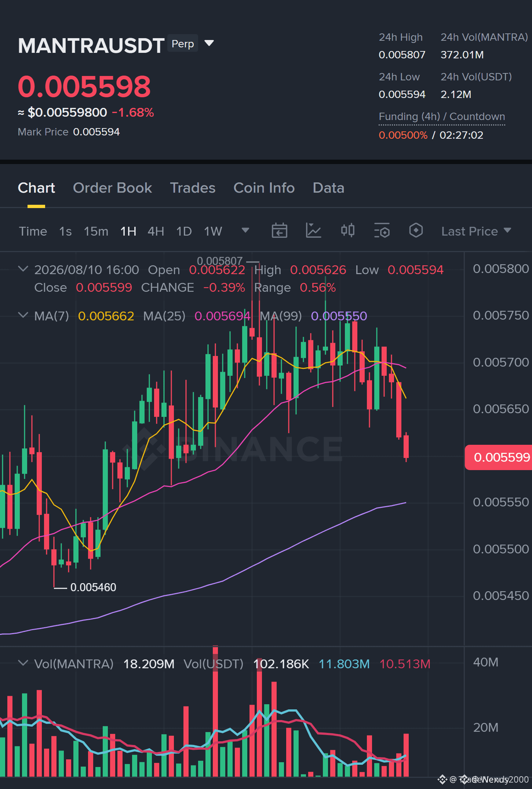532x789 pixels.
Task: Click the Funding (4h) / Countdown label
Action: (442, 116)
